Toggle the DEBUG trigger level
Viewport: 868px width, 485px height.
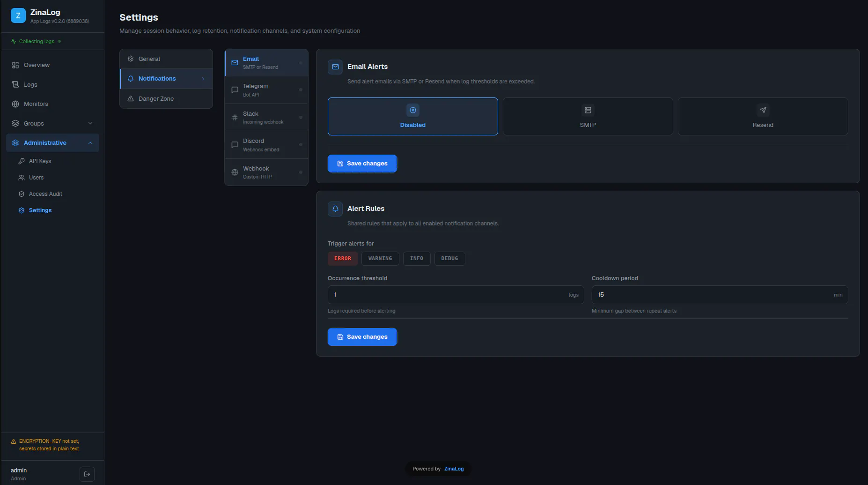pos(449,258)
